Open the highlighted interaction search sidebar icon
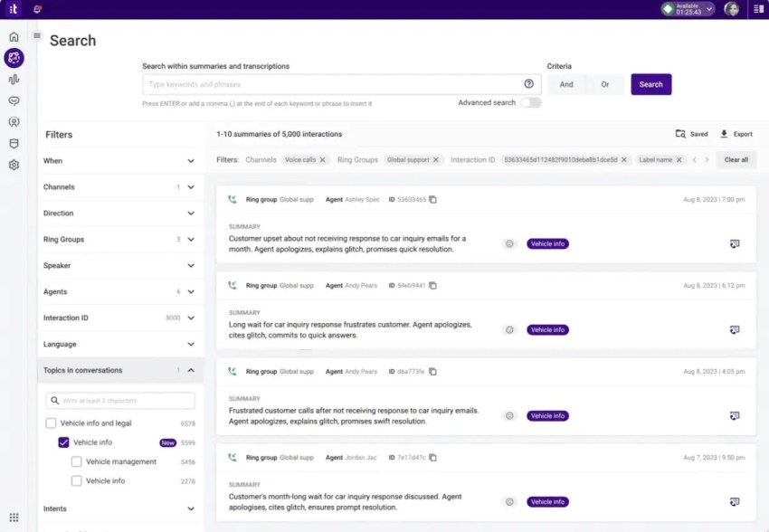The height and width of the screenshot is (532, 769). tap(14, 58)
